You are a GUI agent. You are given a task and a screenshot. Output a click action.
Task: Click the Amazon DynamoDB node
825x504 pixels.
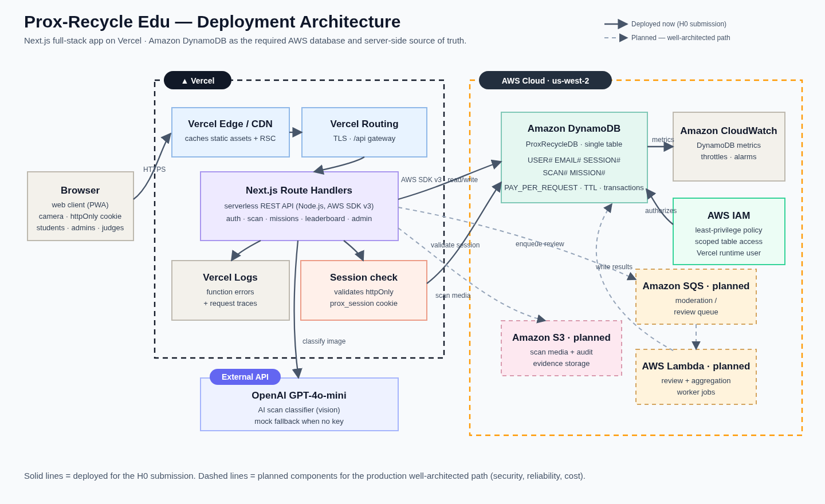(574, 157)
